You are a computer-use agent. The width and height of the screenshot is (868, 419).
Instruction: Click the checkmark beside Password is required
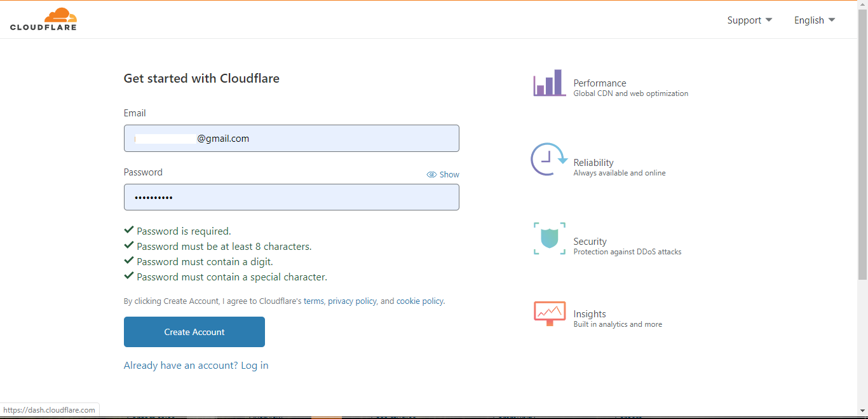pos(129,230)
